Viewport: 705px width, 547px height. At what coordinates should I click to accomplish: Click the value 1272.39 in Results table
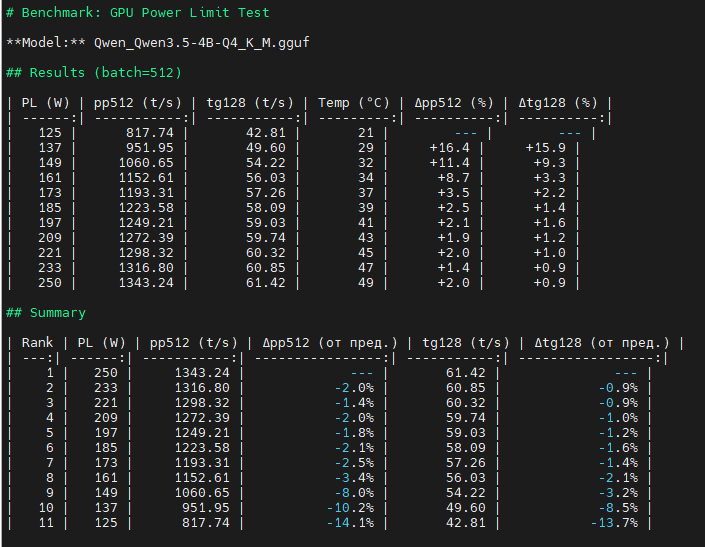tap(146, 238)
